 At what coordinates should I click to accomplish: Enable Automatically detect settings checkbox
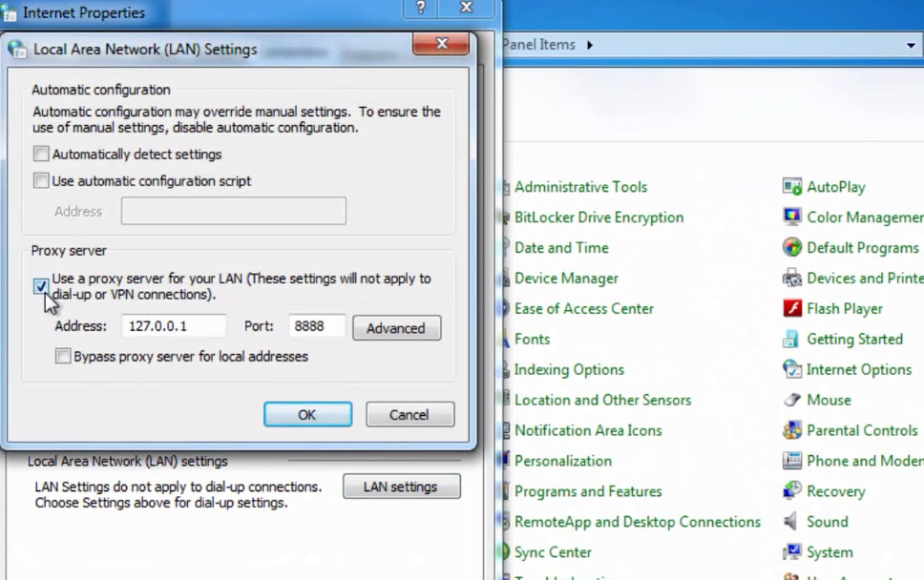[x=41, y=155]
